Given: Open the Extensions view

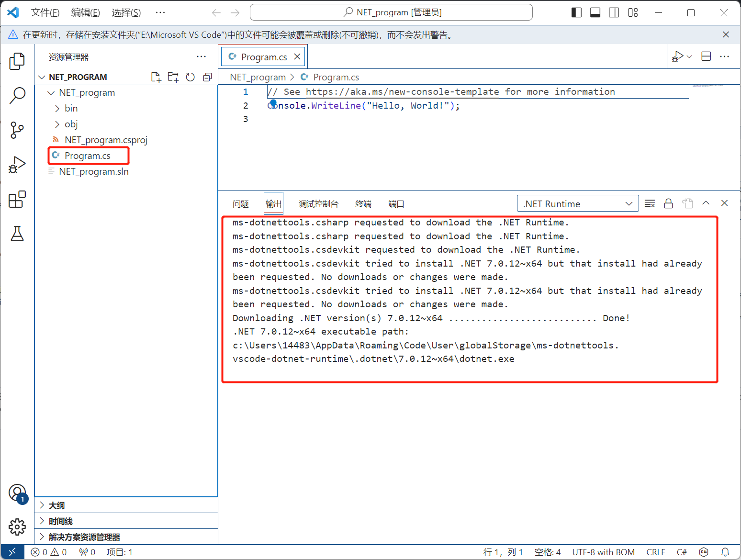Looking at the screenshot, I should [17, 200].
